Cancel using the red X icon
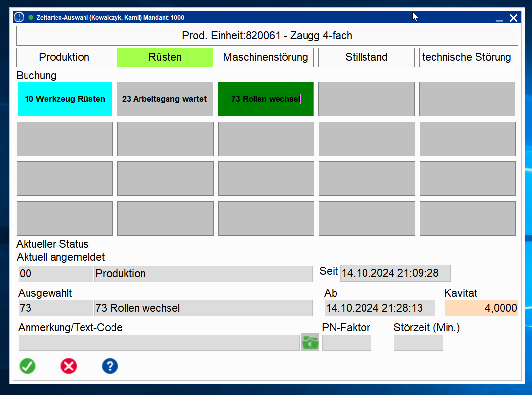 pyautogui.click(x=69, y=366)
